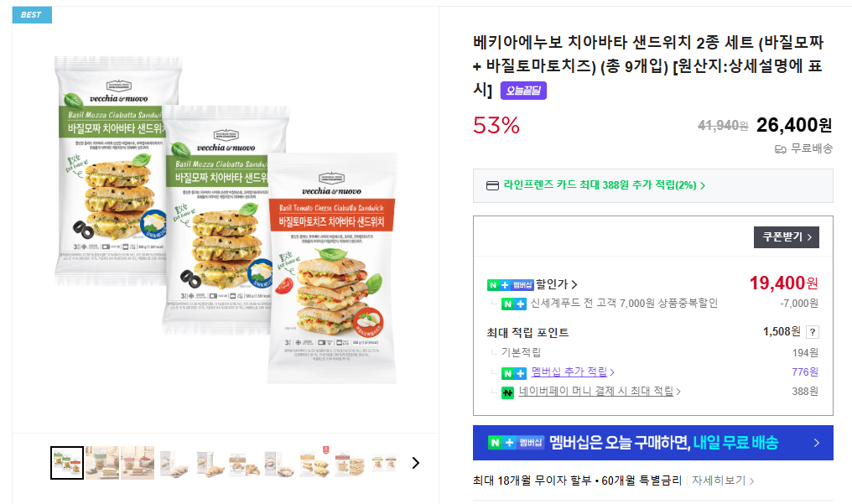Viewport: 852px width, 504px height.
Task: Click the delivery truck icon near 무료배송
Action: [780, 149]
